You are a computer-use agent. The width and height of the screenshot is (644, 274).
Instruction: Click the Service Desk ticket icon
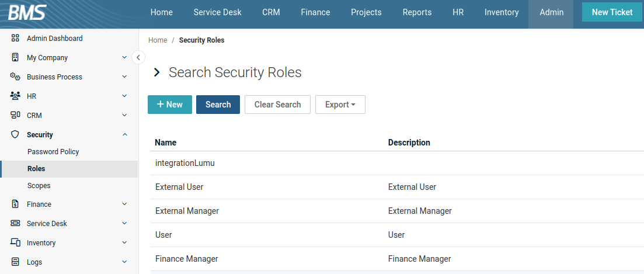pyautogui.click(x=16, y=224)
